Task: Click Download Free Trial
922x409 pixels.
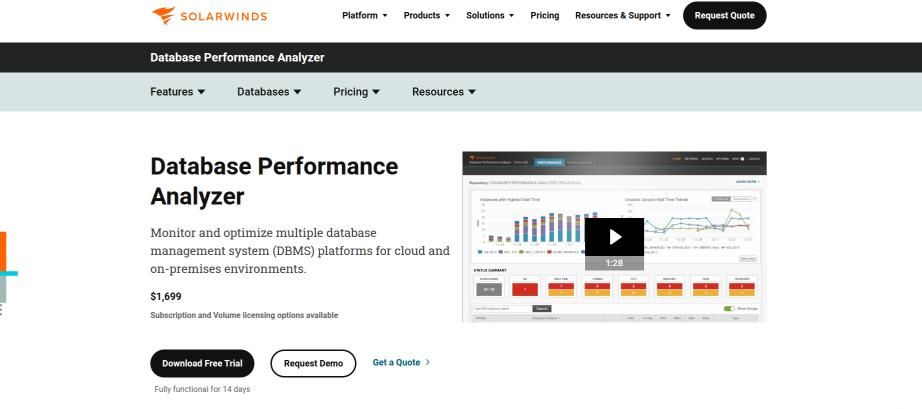Action: coord(202,363)
